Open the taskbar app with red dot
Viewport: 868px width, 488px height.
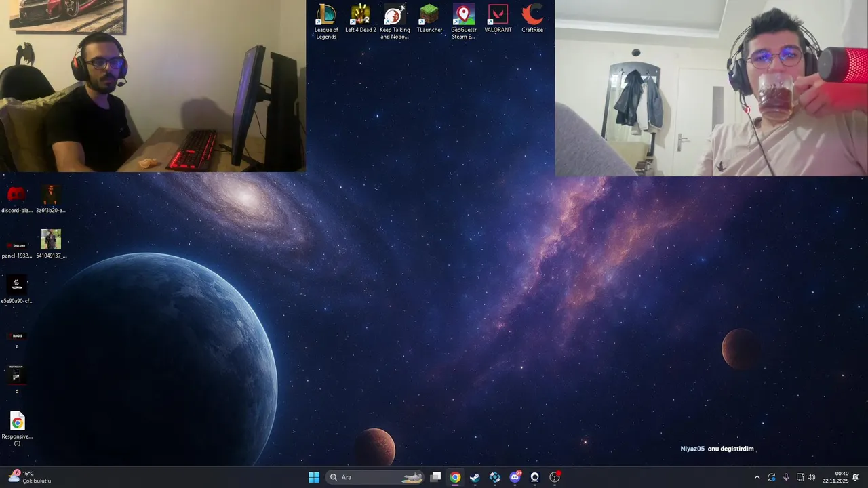tap(555, 477)
